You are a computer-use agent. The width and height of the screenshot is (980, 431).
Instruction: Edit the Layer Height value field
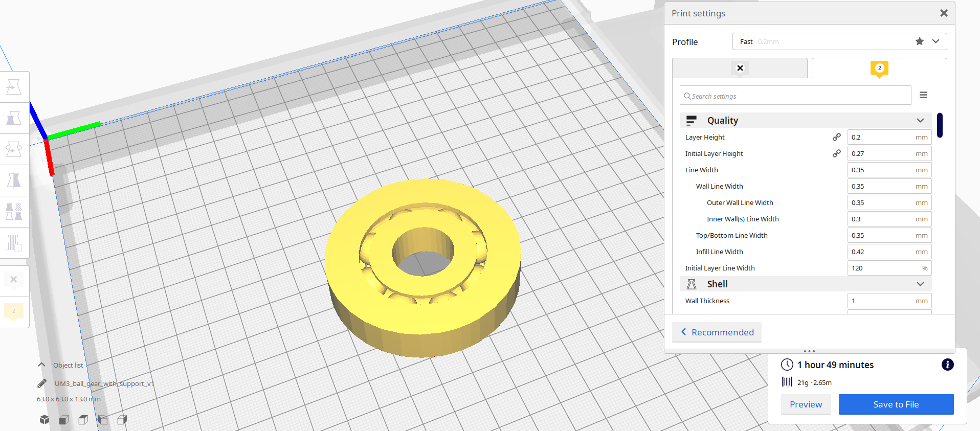pos(889,137)
